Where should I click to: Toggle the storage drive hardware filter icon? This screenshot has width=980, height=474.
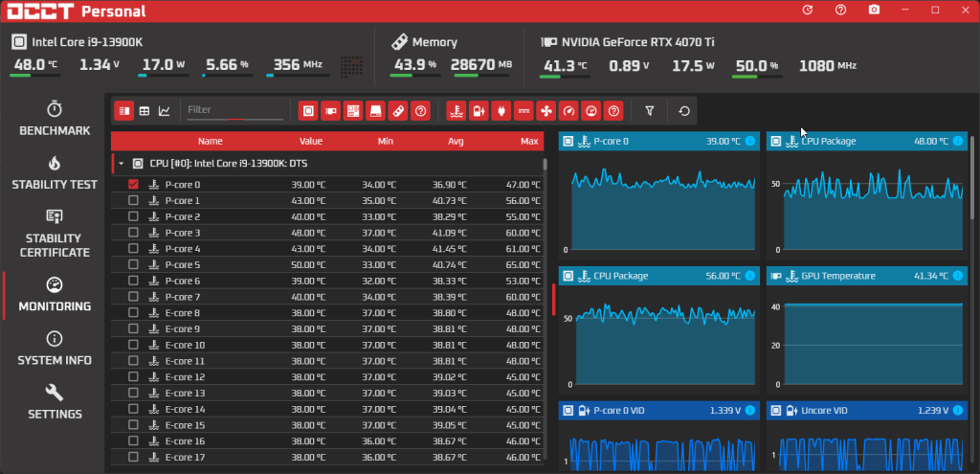pos(375,111)
